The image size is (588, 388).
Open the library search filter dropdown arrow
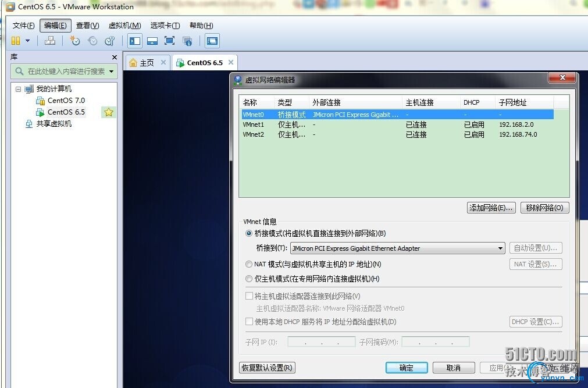coord(111,72)
